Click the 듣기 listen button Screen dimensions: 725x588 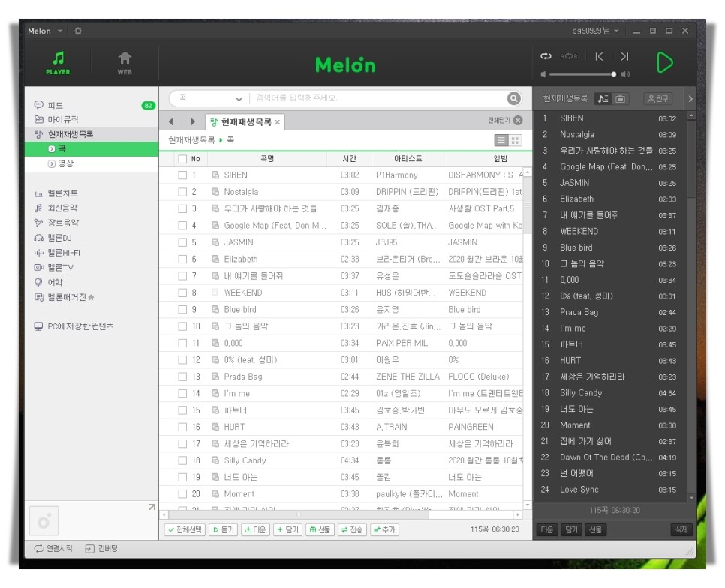click(223, 529)
